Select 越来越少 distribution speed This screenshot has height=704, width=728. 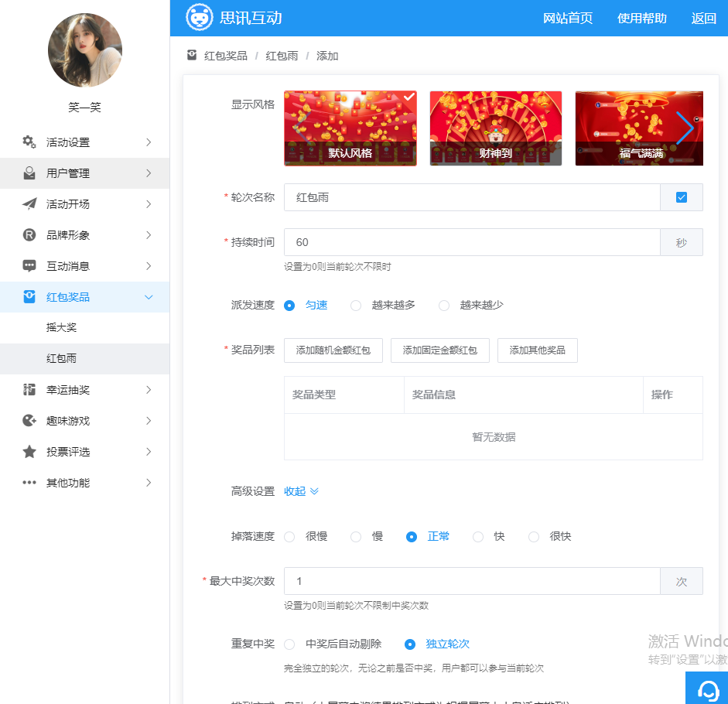point(444,305)
